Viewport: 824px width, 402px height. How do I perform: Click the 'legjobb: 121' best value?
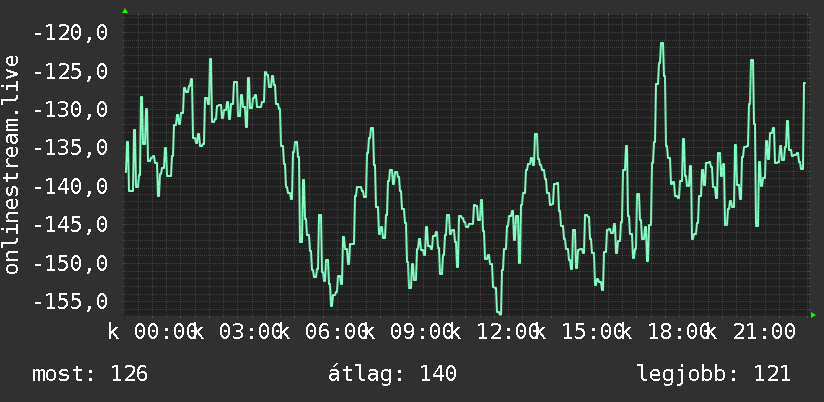point(714,374)
